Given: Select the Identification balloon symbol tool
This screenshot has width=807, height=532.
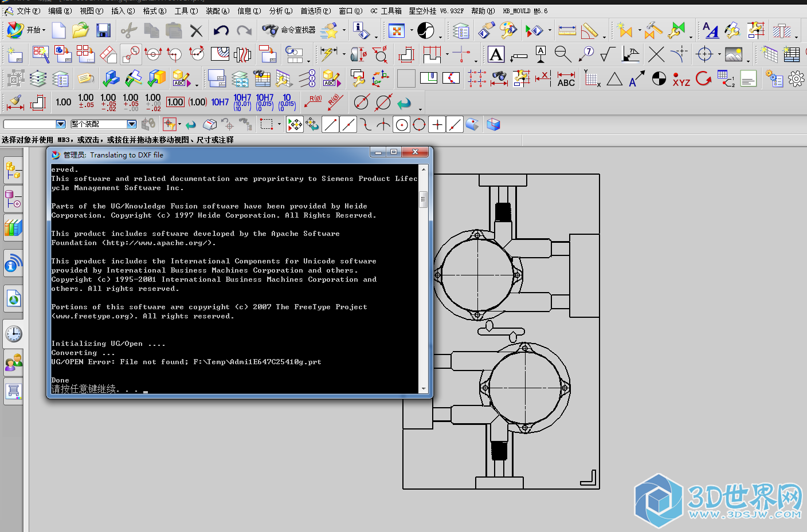Looking at the screenshot, I should (x=586, y=54).
